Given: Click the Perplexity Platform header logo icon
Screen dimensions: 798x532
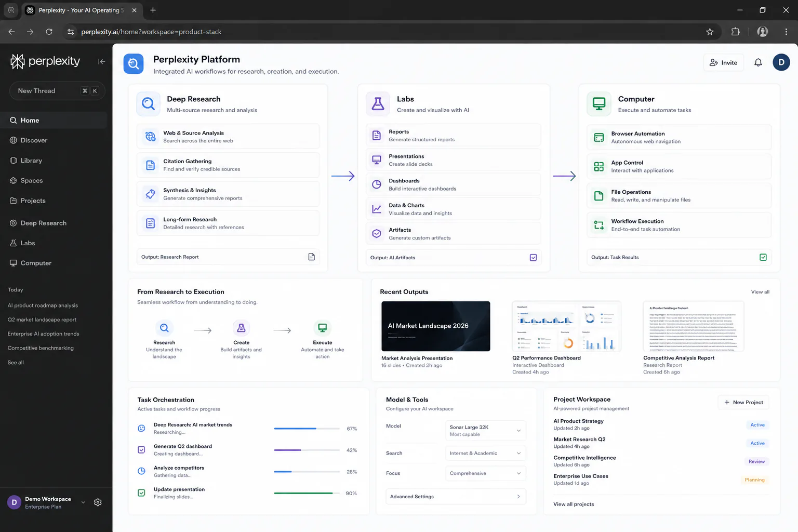Looking at the screenshot, I should coord(134,64).
